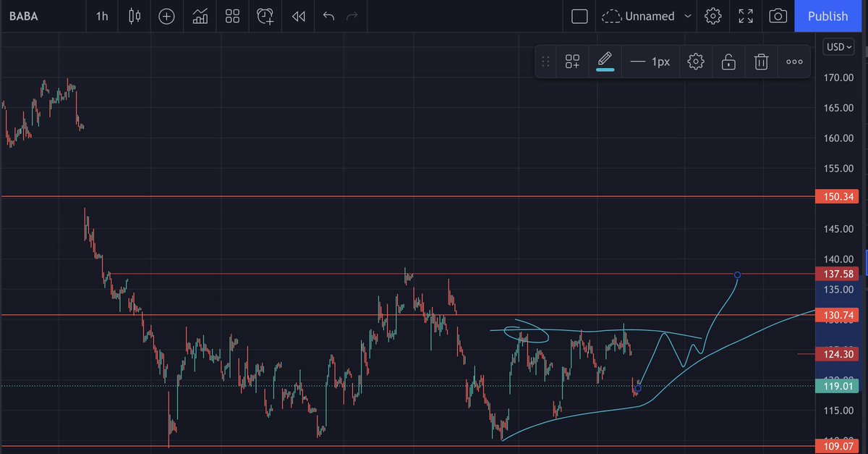This screenshot has width=868, height=454.
Task: Open the Unnamed layout cloud menu
Action: (638, 16)
